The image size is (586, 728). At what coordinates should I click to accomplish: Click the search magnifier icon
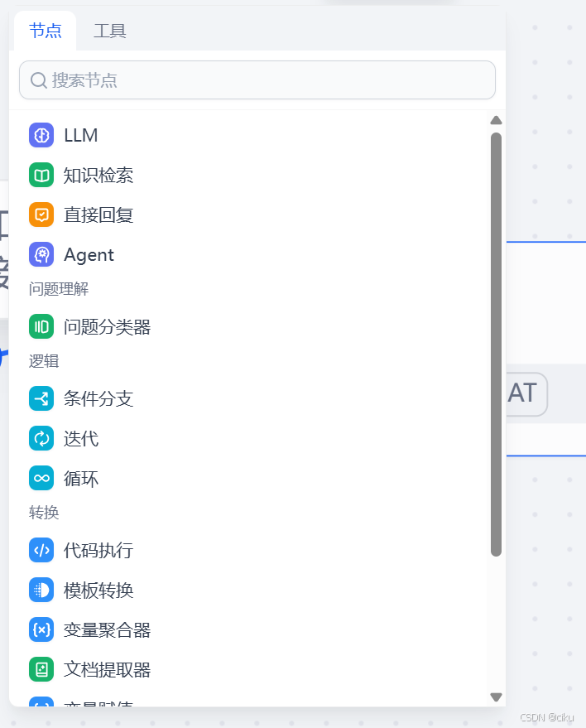(x=38, y=80)
